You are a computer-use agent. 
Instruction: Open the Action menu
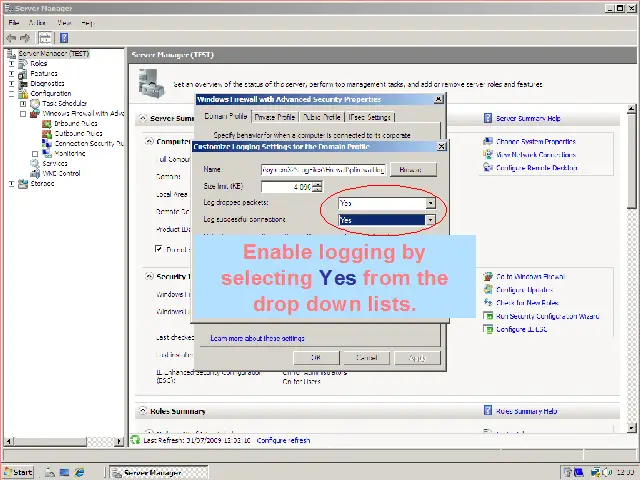click(x=37, y=23)
